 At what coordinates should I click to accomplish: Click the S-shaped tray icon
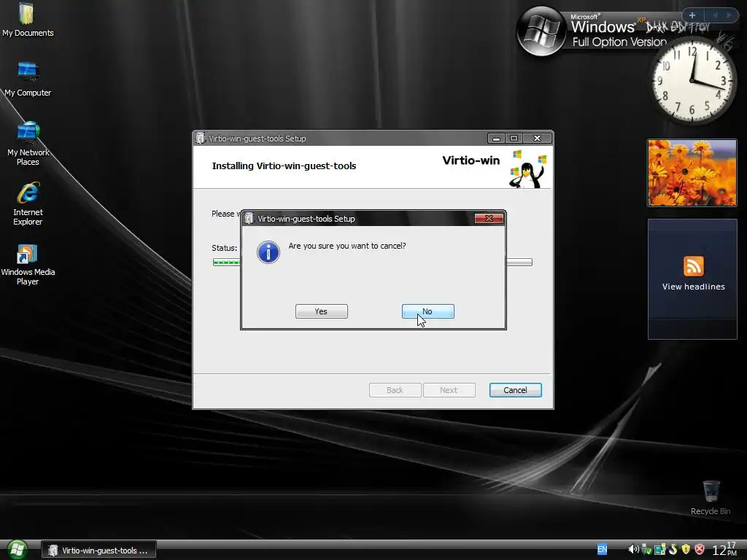(x=673, y=550)
